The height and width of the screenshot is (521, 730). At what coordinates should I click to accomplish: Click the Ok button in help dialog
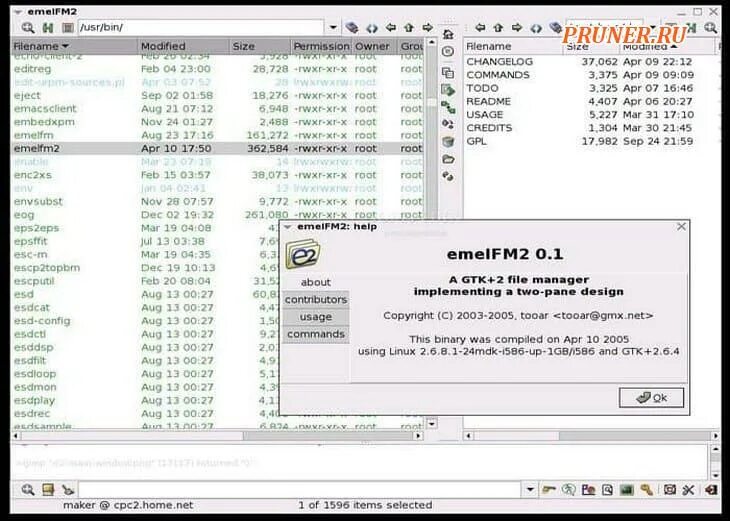pos(651,398)
